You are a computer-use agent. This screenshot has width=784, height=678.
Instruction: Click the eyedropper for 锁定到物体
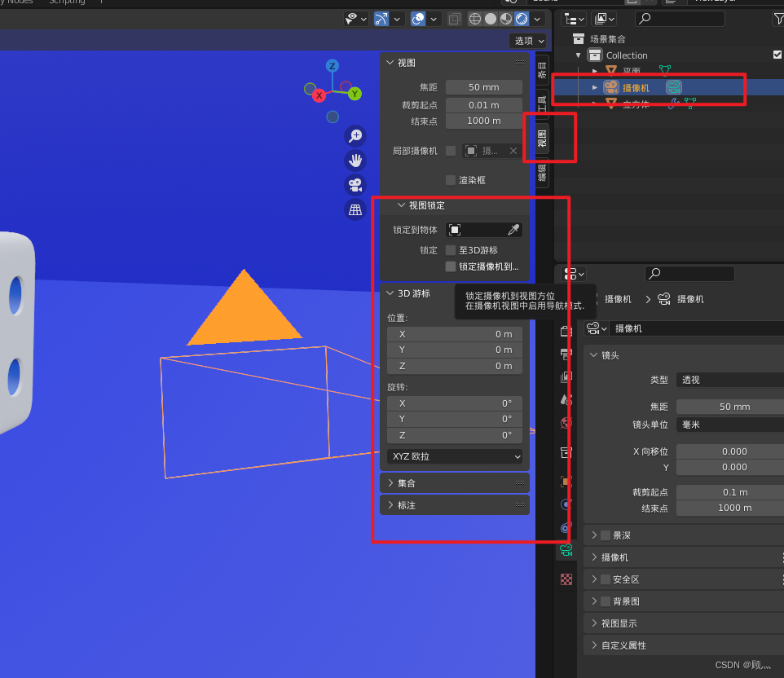513,230
